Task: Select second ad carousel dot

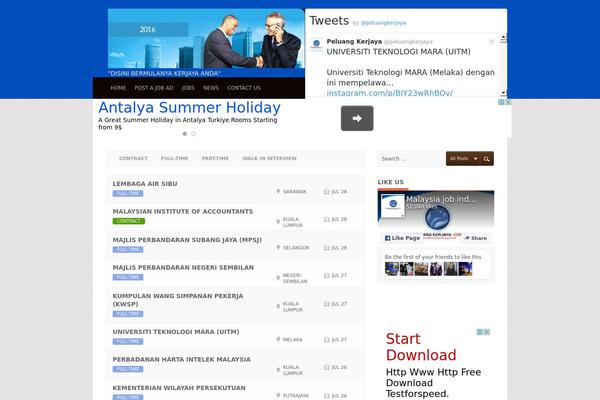Action: [193, 134]
